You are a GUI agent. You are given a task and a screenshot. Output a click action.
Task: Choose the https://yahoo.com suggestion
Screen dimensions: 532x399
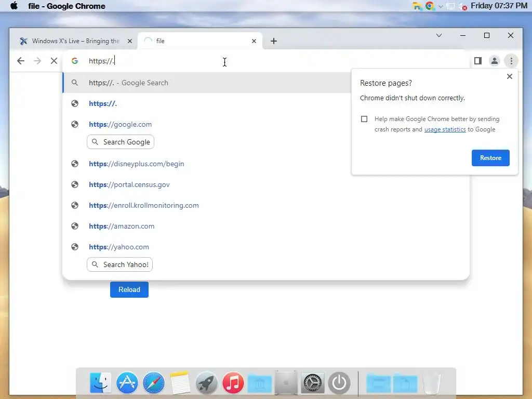click(266, 247)
